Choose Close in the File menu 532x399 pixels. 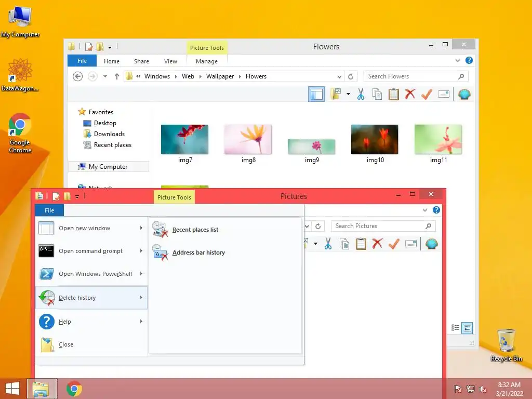(x=91, y=344)
